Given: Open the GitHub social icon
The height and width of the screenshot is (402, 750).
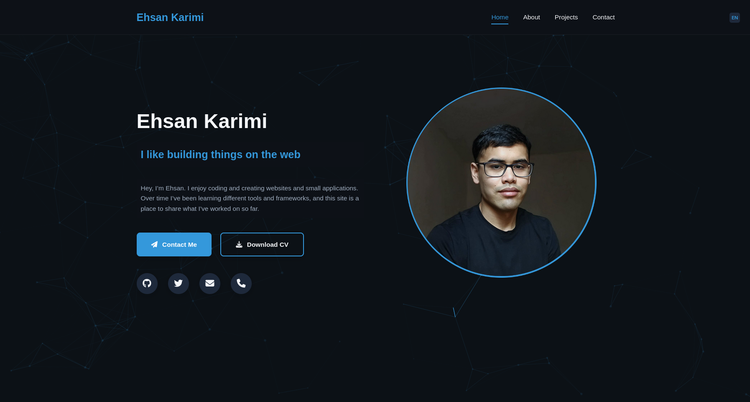Looking at the screenshot, I should [x=147, y=283].
